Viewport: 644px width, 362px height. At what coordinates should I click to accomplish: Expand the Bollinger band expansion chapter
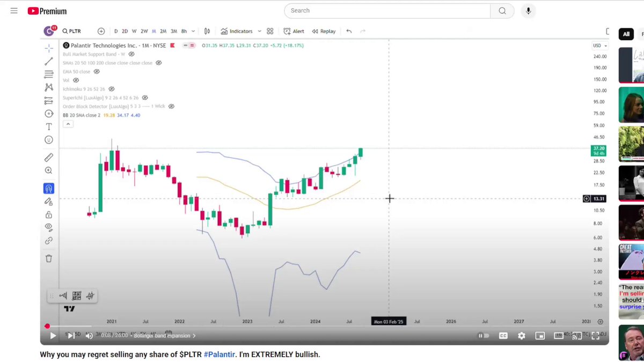click(x=165, y=336)
